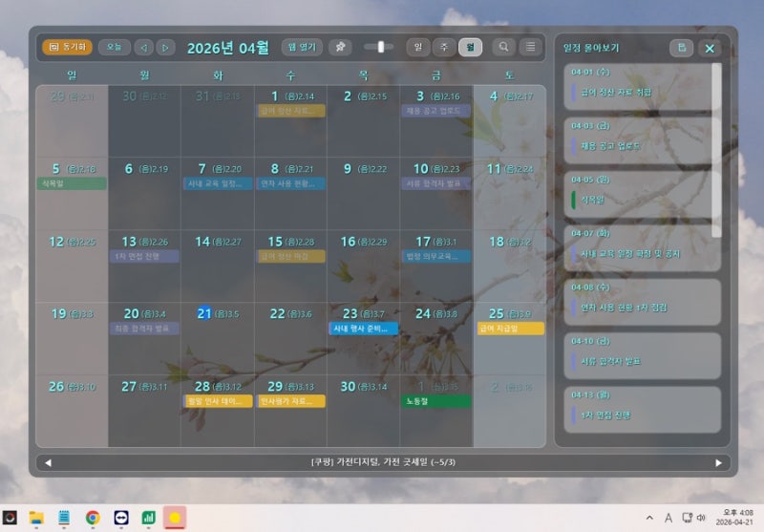Click the orange 동기화 sync button
Screen dimensions: 764x532
click(x=67, y=47)
